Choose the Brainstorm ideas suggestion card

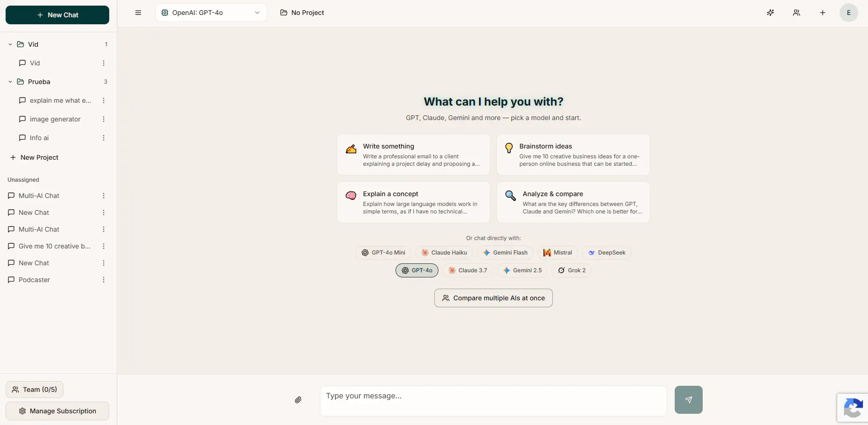click(x=573, y=155)
